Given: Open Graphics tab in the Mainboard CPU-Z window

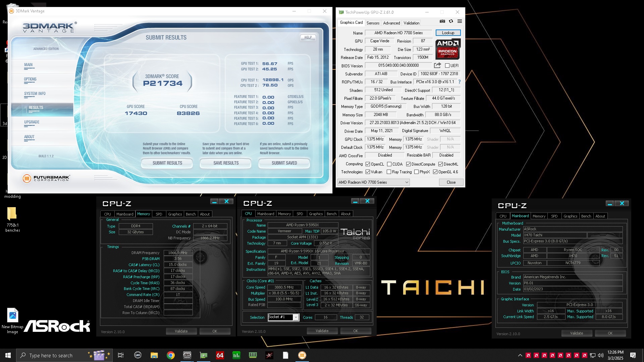Looking at the screenshot, I should 570,216.
